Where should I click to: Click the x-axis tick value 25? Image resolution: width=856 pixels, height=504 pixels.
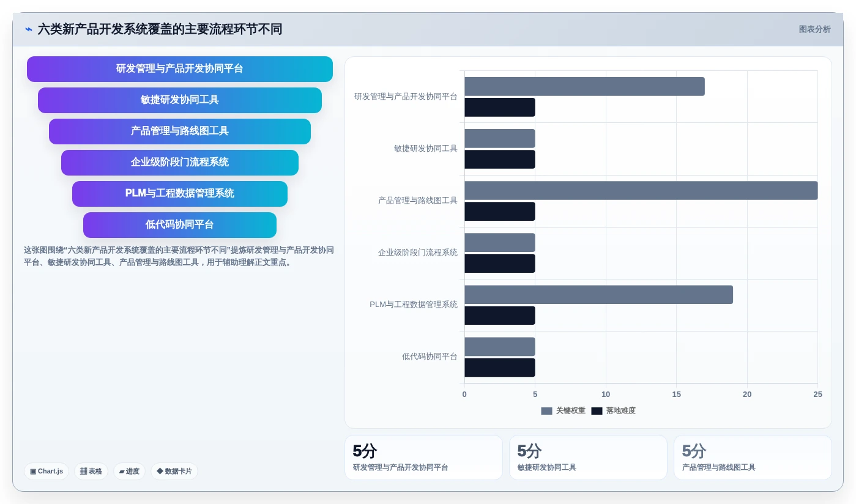point(817,395)
